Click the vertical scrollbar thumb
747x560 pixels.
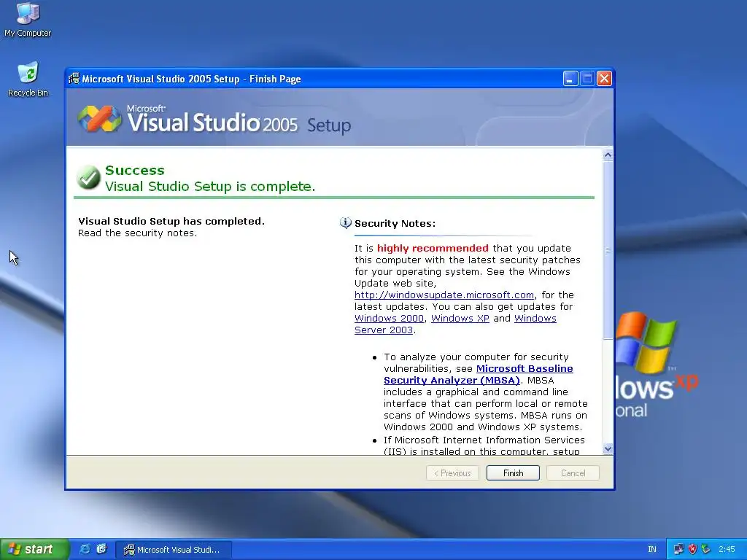coord(608,250)
